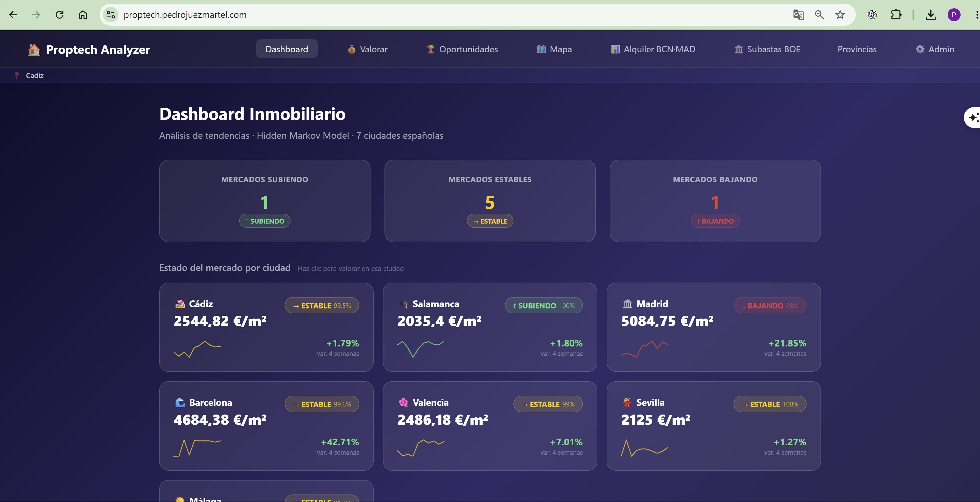Viewport: 980px width, 502px height.
Task: Click Cádiz ESTABLE 99.5% badge
Action: tap(322, 305)
